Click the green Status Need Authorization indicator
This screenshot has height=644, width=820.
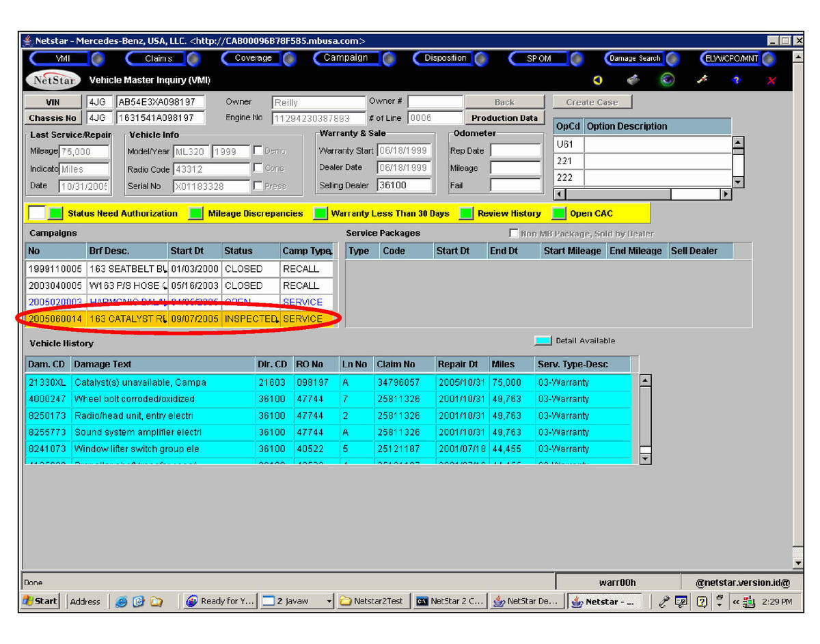click(x=55, y=214)
